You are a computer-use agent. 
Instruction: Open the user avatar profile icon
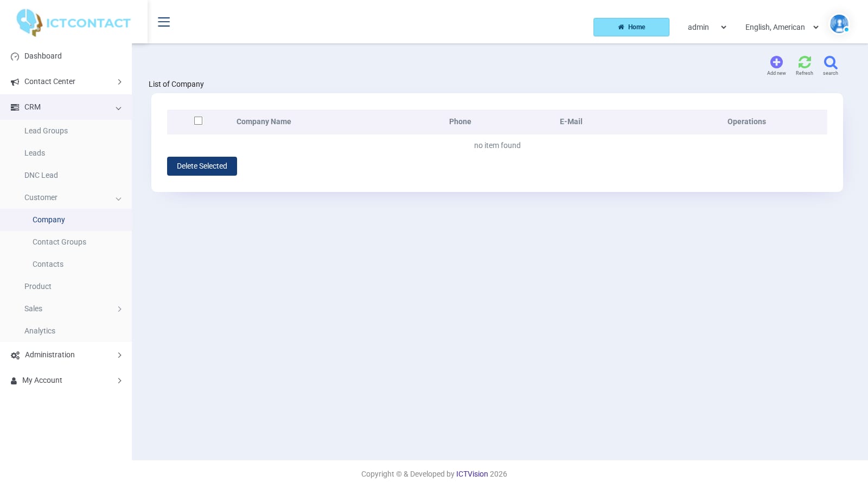click(x=839, y=24)
